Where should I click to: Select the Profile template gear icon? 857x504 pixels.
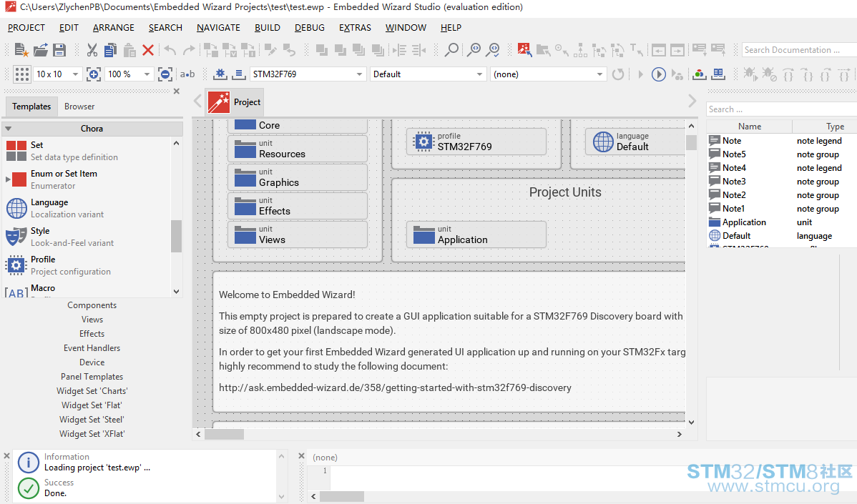pyautogui.click(x=16, y=265)
